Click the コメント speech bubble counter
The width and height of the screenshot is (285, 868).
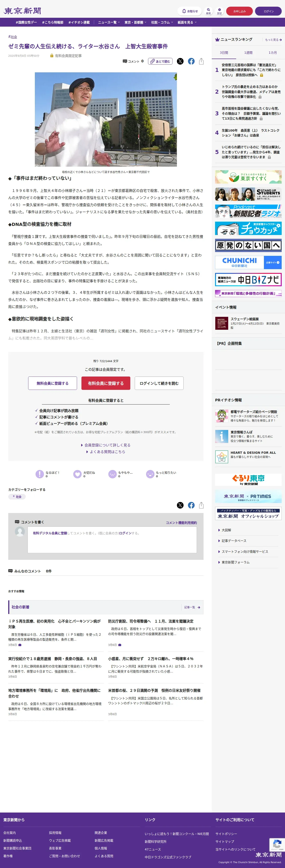(133, 61)
